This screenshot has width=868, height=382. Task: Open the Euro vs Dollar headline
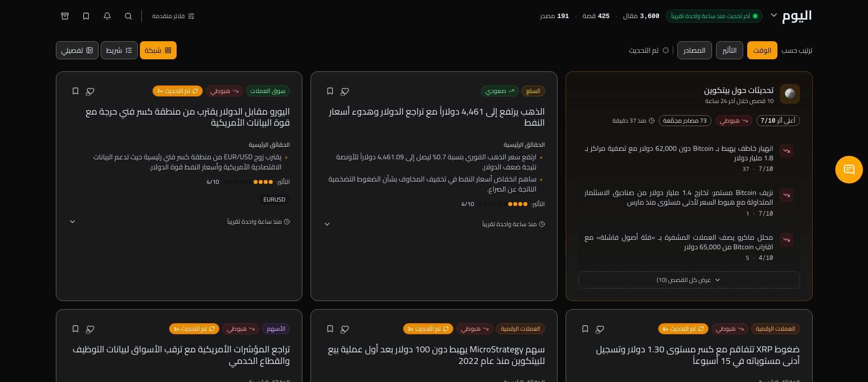point(188,117)
